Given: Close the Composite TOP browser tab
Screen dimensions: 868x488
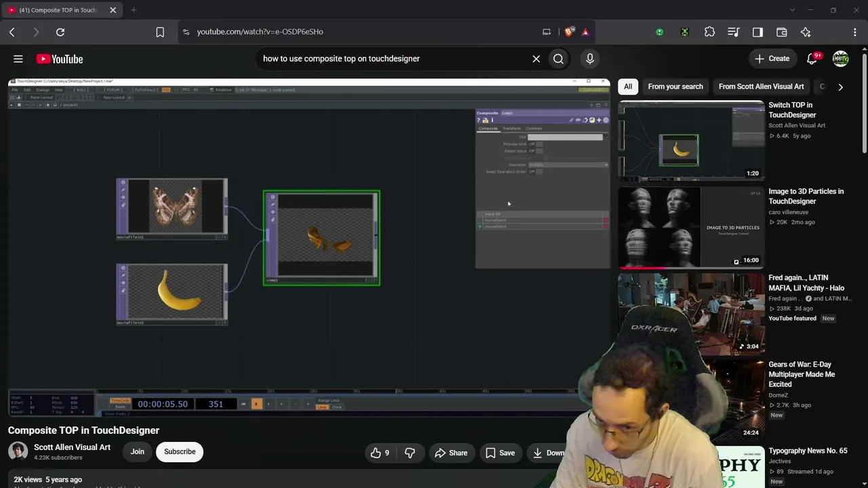Looking at the screenshot, I should tap(113, 10).
